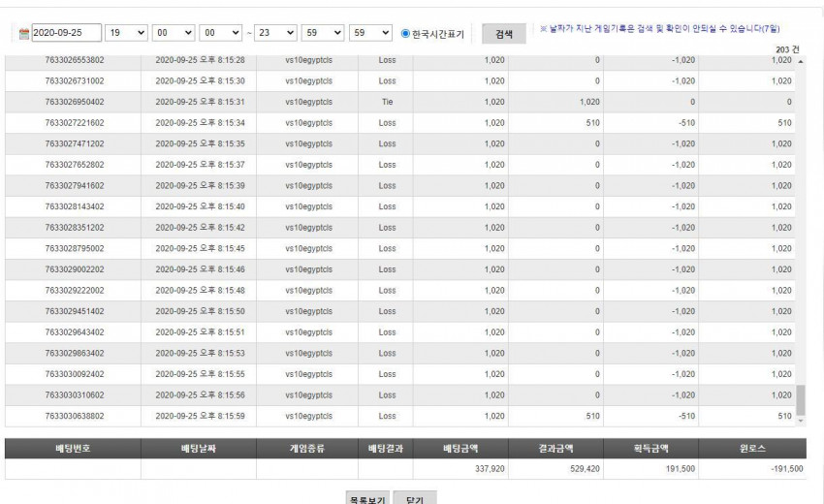
Task: Open the end minute dropdown showing 59
Action: click(x=323, y=33)
